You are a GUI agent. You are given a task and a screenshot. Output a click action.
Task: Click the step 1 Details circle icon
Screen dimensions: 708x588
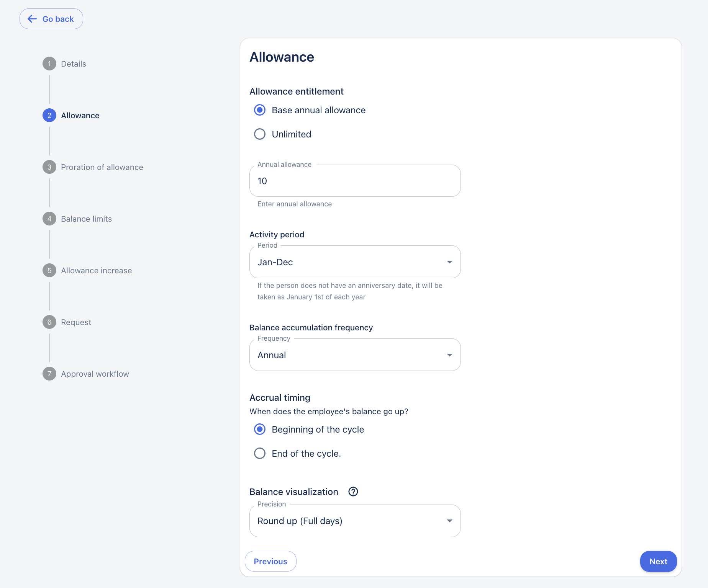click(49, 64)
